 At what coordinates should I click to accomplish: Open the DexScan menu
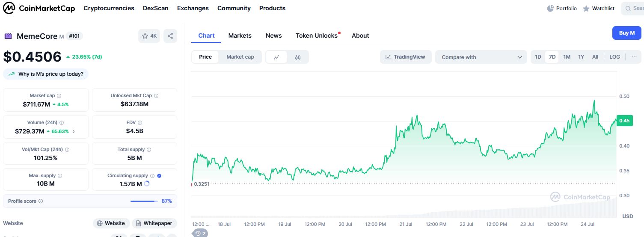(x=156, y=8)
